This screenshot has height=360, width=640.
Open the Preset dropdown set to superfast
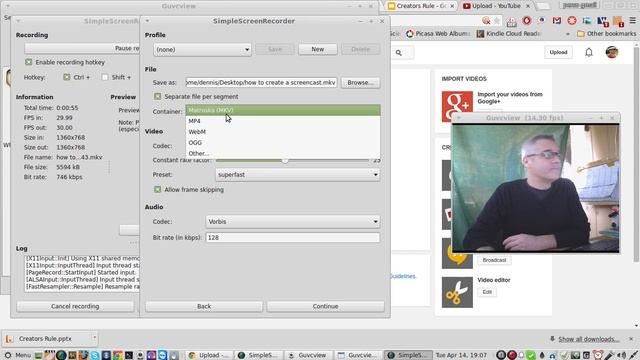tap(297, 175)
